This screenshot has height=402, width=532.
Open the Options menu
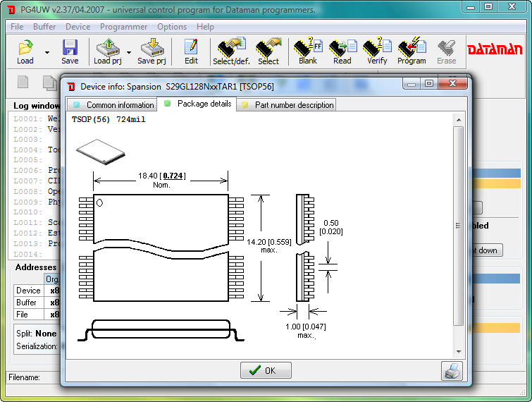tap(172, 27)
